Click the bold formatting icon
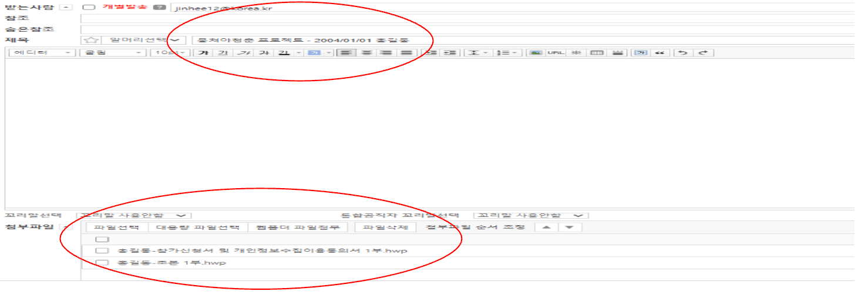Viewport: 868px width, 301px height. [203, 53]
